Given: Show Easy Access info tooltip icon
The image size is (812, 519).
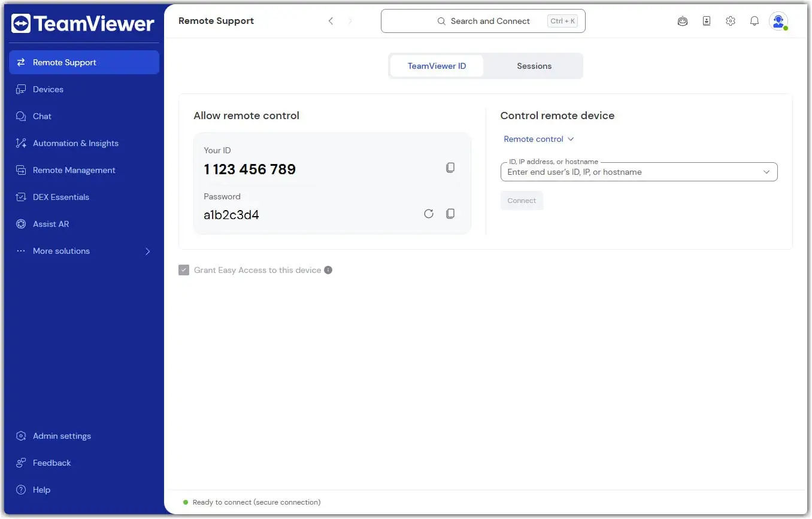Looking at the screenshot, I should [328, 270].
